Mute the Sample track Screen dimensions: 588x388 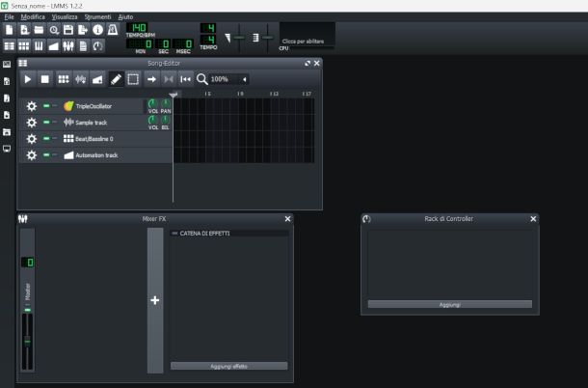point(46,122)
